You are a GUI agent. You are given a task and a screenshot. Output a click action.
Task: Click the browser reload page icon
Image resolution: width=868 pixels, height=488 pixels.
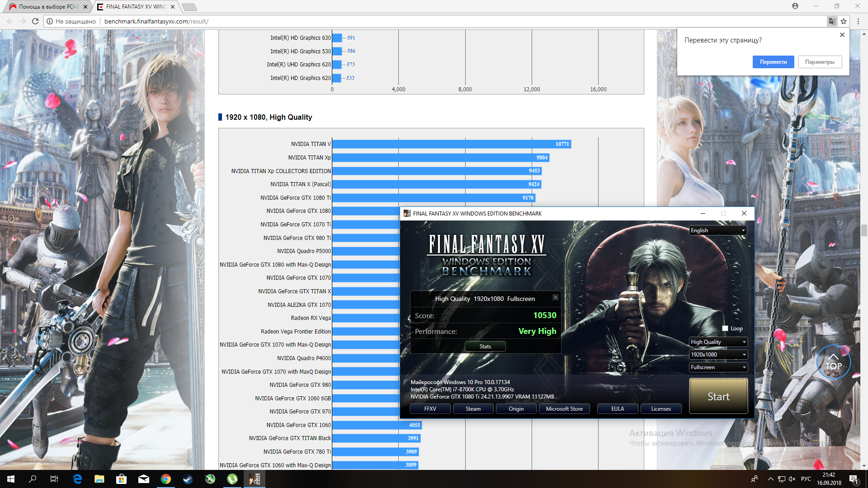click(35, 21)
